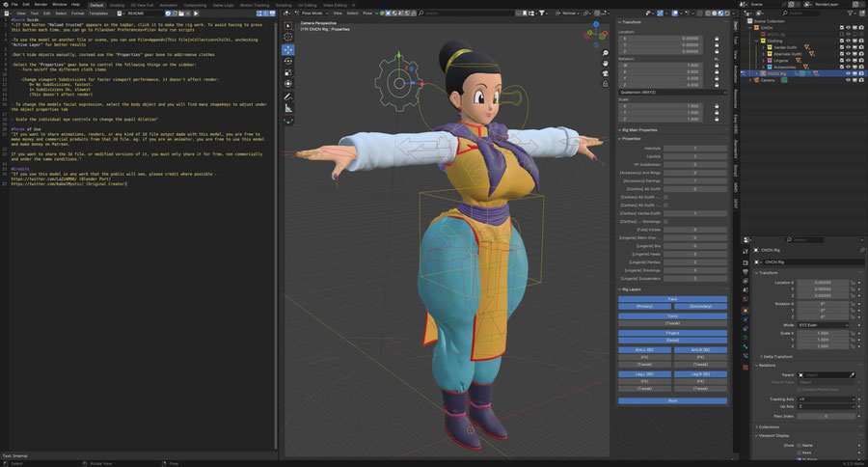This screenshot has width=868, height=467.
Task: Toggle the Root rig layer button
Action: (672, 399)
